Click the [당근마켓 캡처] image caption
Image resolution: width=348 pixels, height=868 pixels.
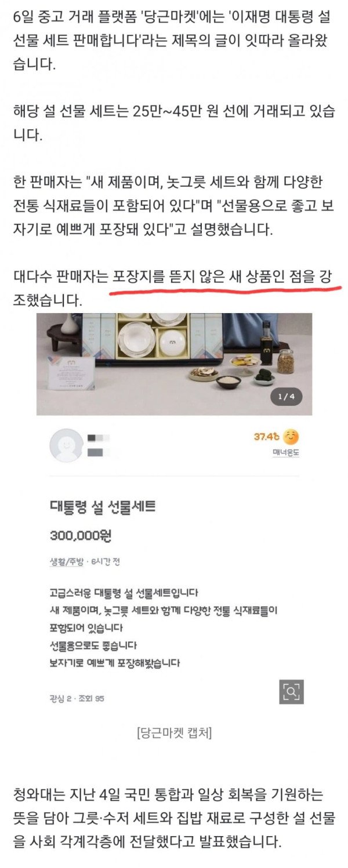[x=174, y=733]
